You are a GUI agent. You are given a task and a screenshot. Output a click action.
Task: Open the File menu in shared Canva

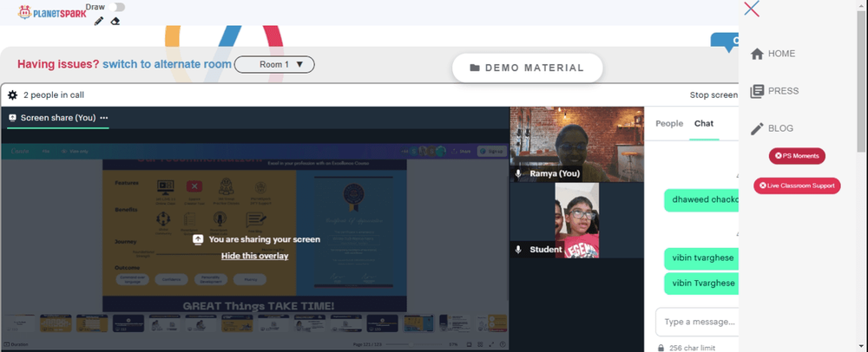click(47, 151)
